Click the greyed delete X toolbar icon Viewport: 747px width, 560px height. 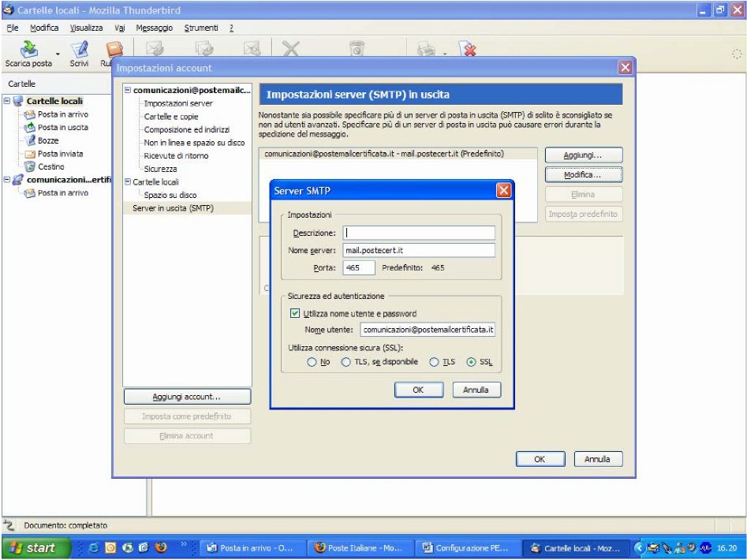[x=290, y=49]
